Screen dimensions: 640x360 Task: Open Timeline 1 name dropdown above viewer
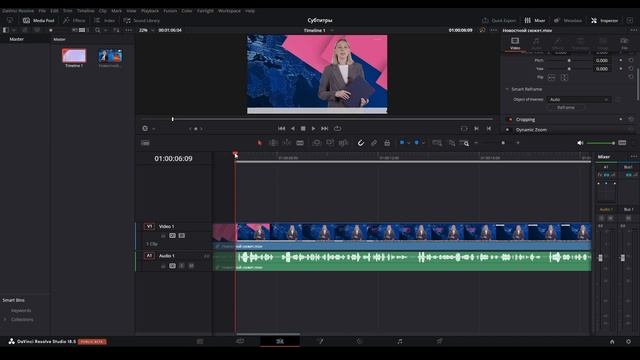(318, 30)
